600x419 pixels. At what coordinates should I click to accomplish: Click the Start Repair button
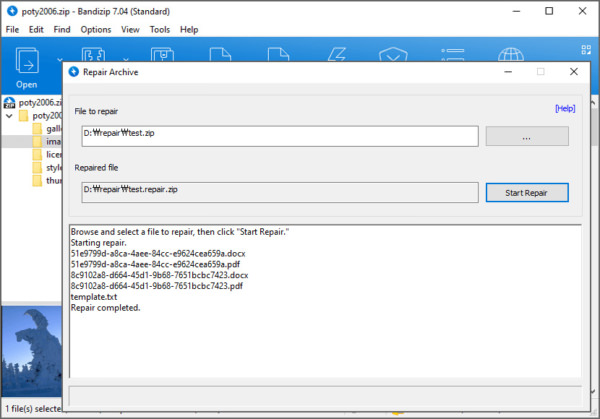[x=527, y=192]
